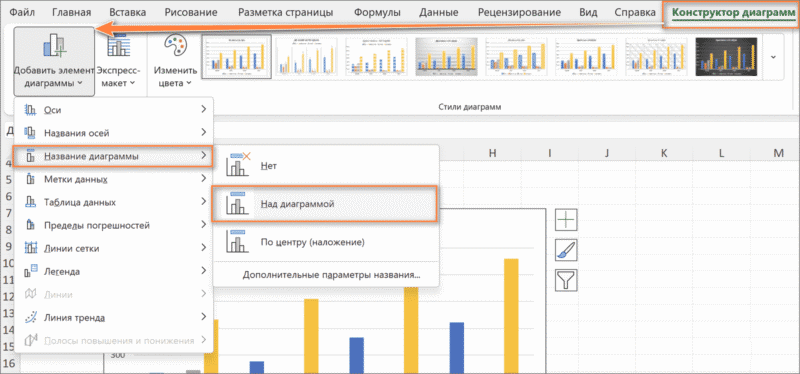Select column L header
Viewport: 800px width, 374px height.
tap(721, 153)
